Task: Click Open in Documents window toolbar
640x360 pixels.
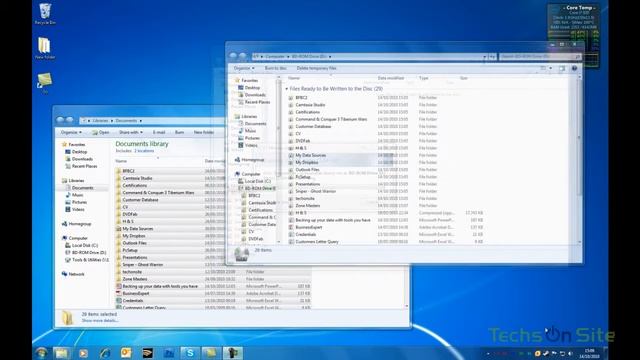Action: click(x=100, y=132)
